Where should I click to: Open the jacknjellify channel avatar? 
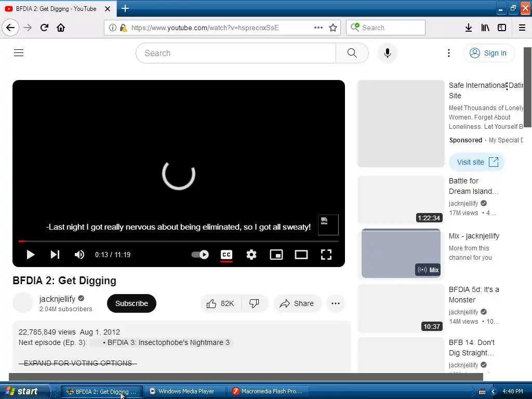(23, 303)
